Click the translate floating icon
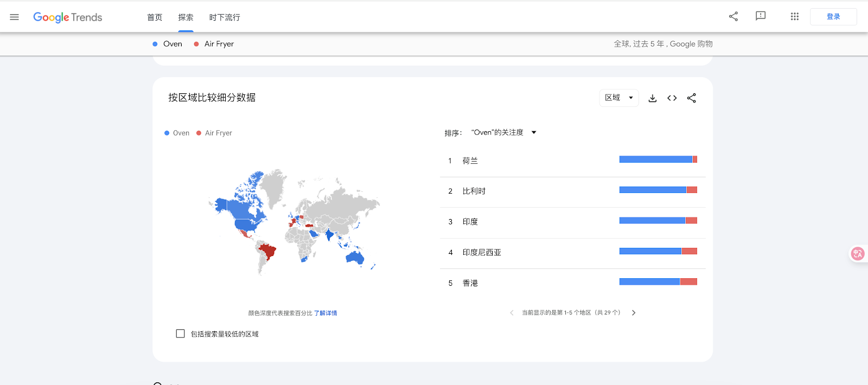 click(858, 254)
